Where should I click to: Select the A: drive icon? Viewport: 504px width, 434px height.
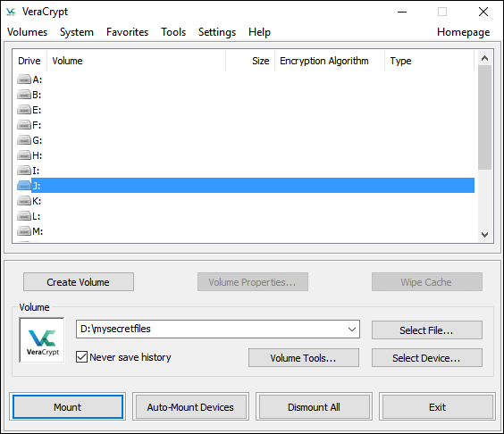tap(24, 79)
